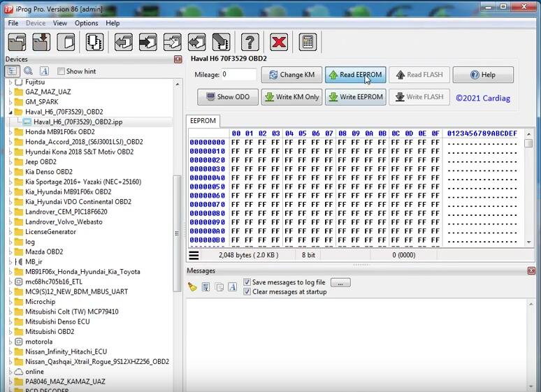The image size is (541, 392).
Task: Expand Jeep OBD2 folder
Action: click(x=10, y=162)
